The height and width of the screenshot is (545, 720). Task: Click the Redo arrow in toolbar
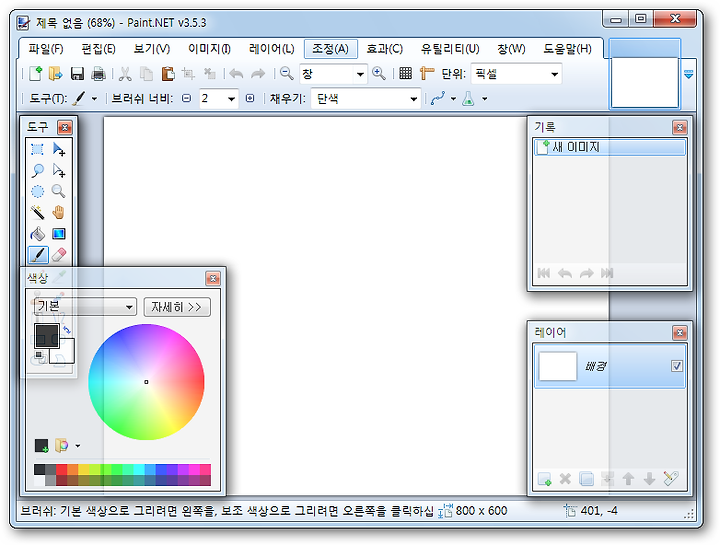[x=258, y=73]
